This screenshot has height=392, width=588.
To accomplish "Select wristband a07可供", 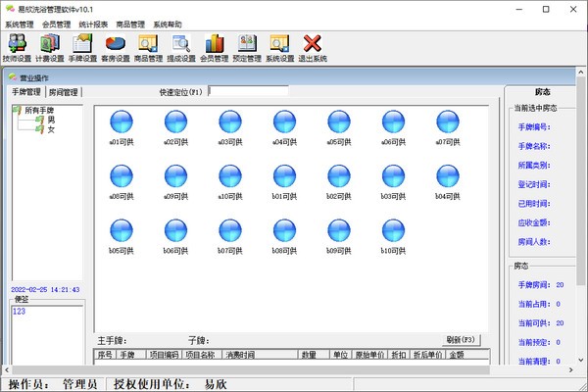I will (448, 127).
